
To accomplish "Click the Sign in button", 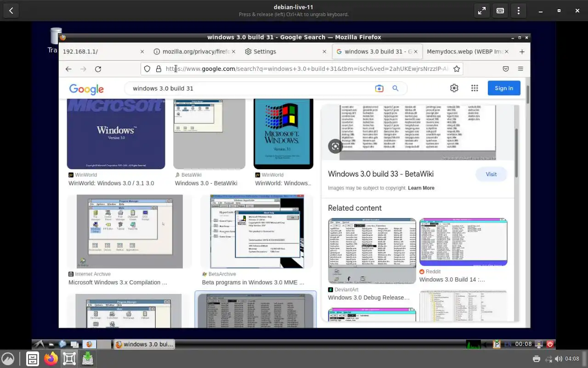I will 504,88.
